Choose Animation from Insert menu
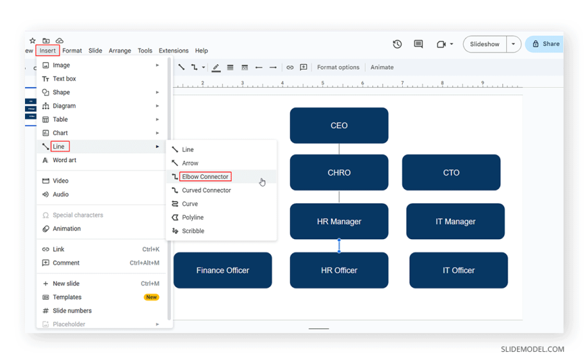Viewport: 588px width, 364px height. click(x=101, y=229)
